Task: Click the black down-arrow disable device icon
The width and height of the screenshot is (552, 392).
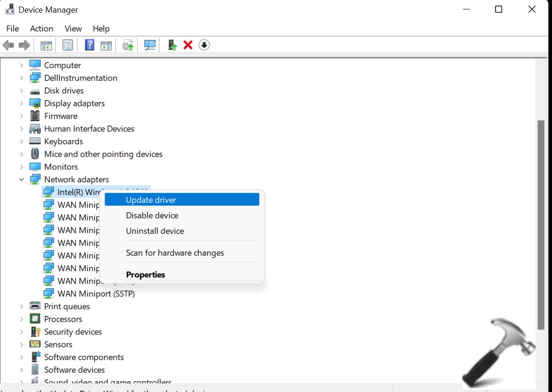Action: 204,45
